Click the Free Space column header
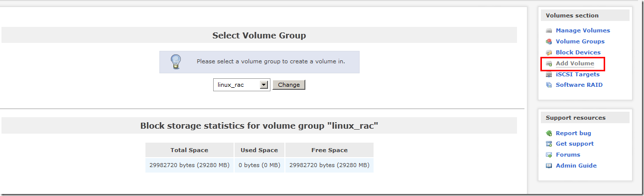 tap(329, 150)
